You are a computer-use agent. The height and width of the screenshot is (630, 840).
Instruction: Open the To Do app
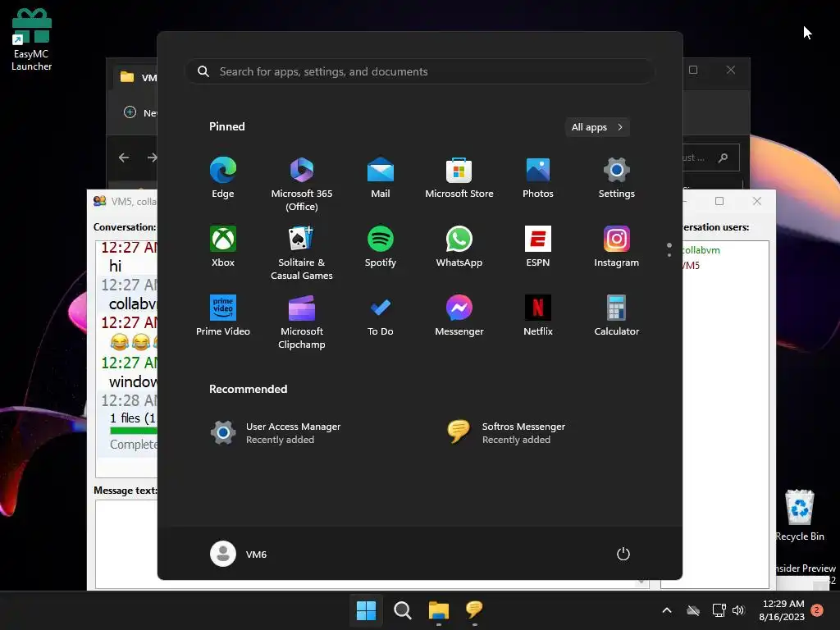(381, 316)
